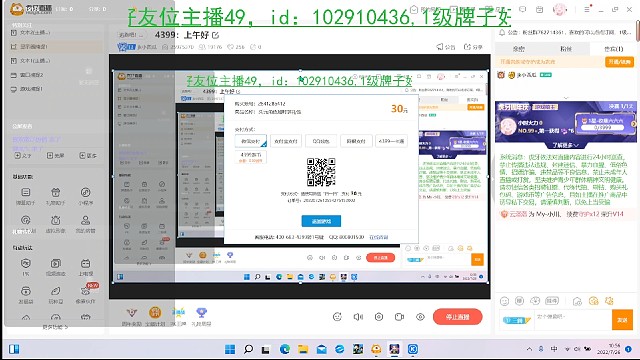Switch to the first chat tab
Screen dimensions: 640x360
[519, 49]
